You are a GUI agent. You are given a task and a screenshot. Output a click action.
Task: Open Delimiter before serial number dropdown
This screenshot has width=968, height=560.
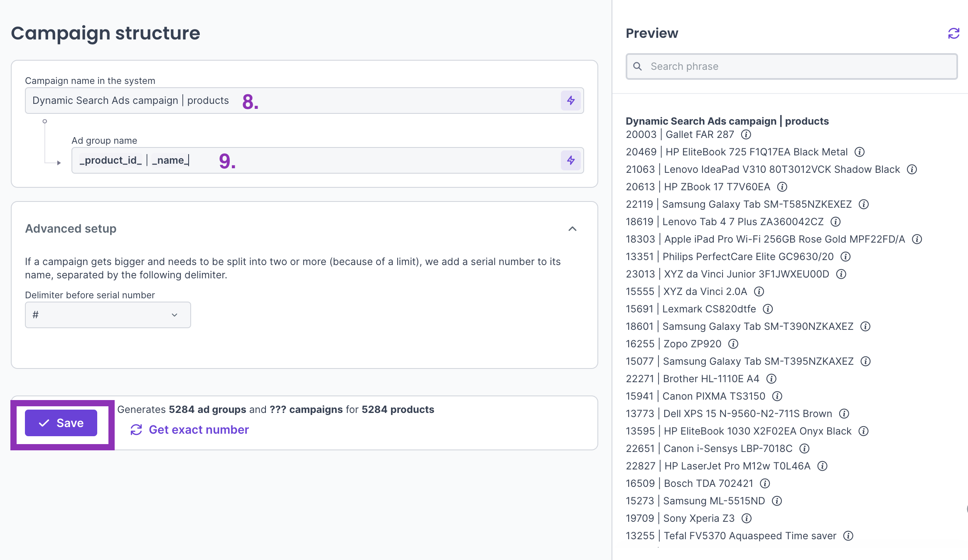108,315
